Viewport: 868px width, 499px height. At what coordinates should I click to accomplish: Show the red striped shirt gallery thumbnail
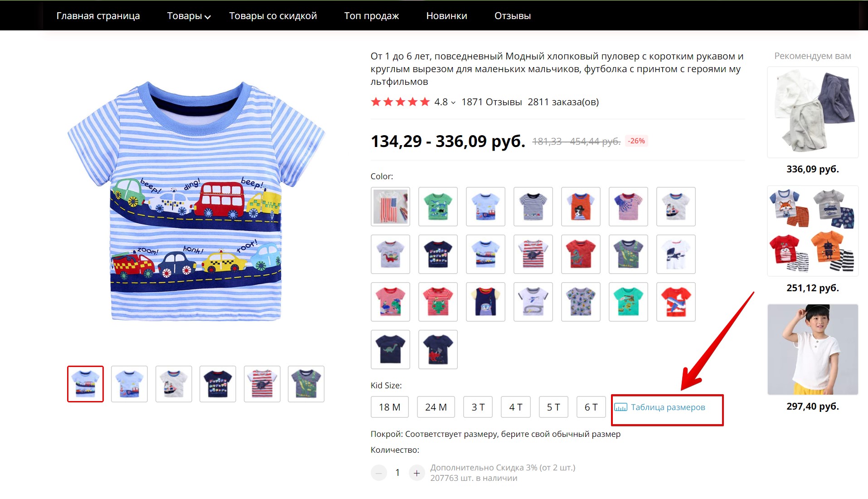[x=262, y=384]
